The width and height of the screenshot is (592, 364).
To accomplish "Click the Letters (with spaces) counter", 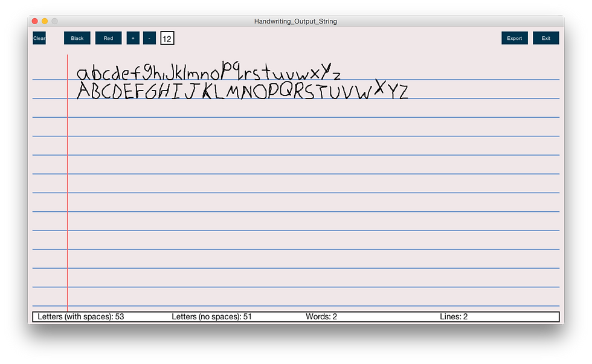I will point(80,316).
